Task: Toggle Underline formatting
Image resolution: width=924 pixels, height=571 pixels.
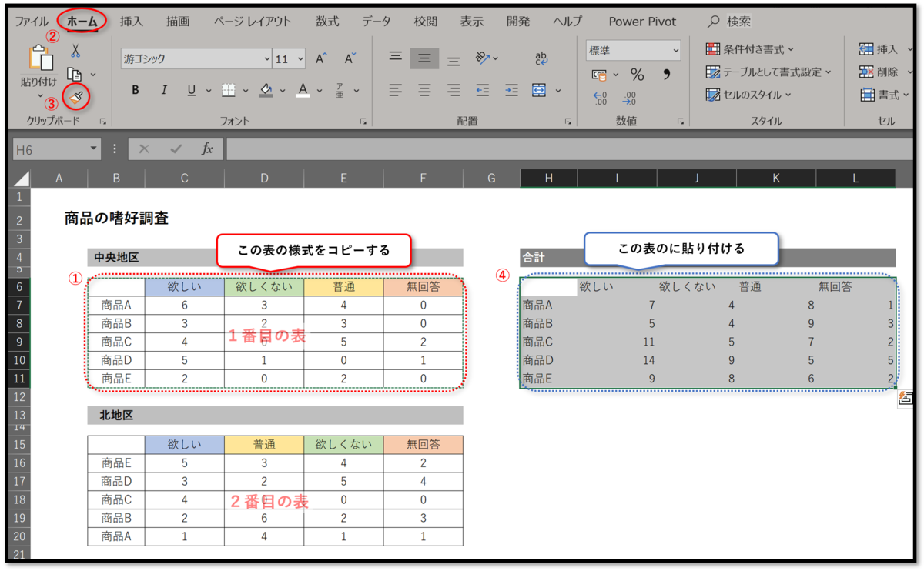Action: [x=191, y=89]
